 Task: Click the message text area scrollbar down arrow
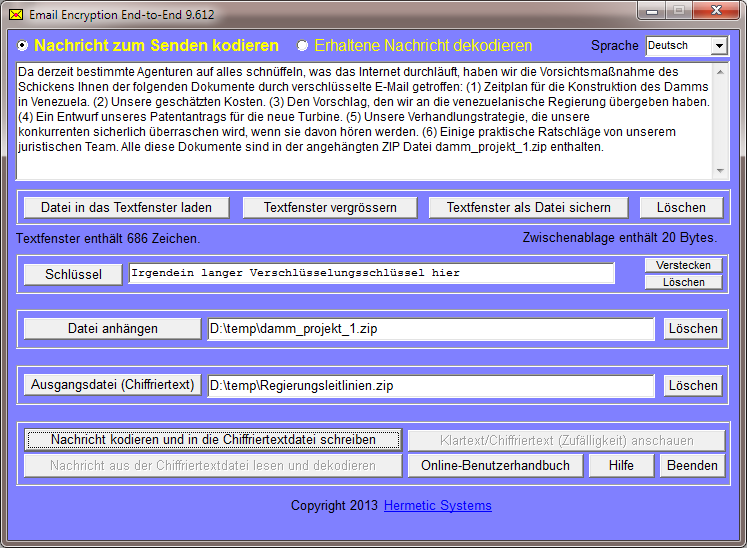point(721,172)
